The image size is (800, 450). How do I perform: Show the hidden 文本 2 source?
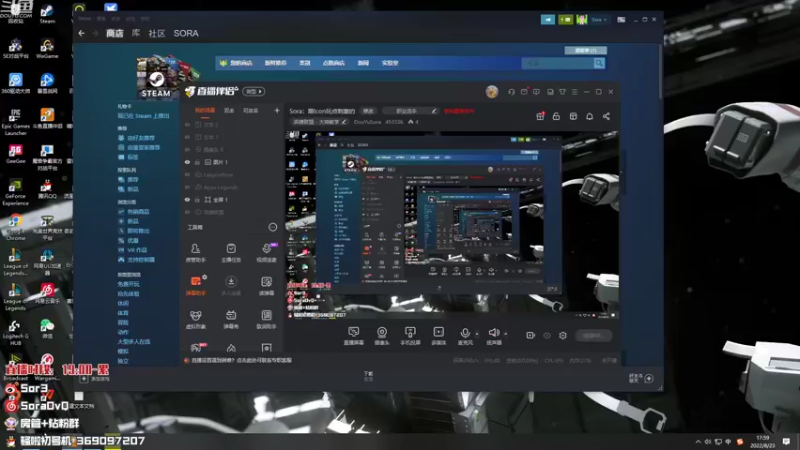coord(187,124)
